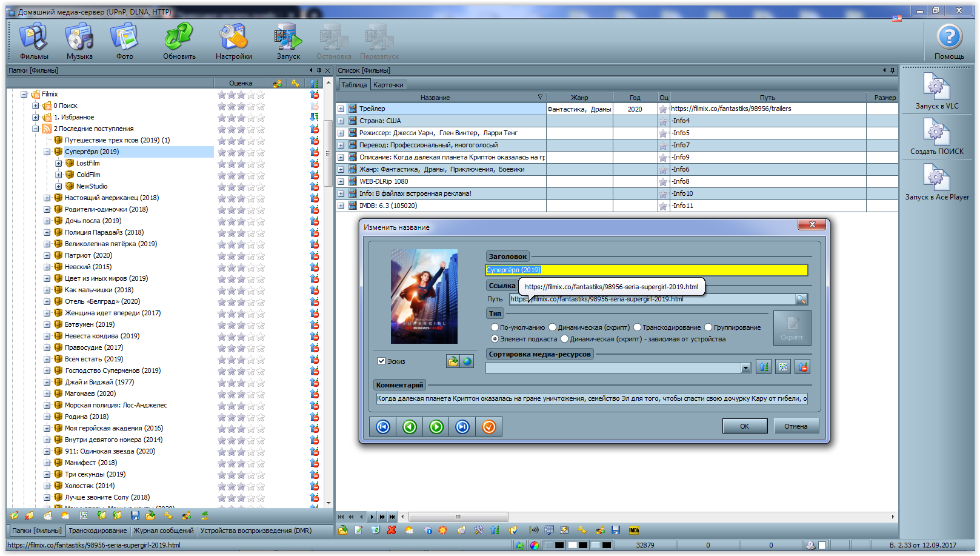This screenshot has width=980, height=556.
Task: Open Настройки settings
Action: (233, 41)
